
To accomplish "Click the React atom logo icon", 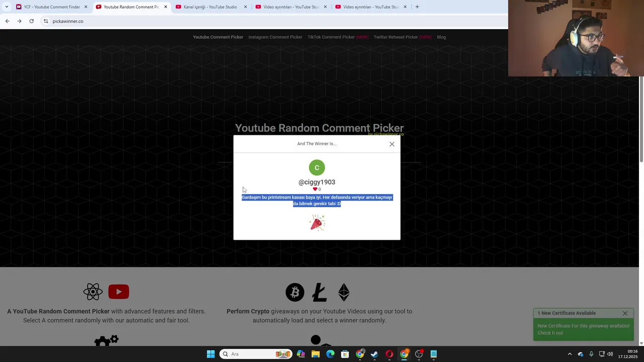I will [93, 292].
